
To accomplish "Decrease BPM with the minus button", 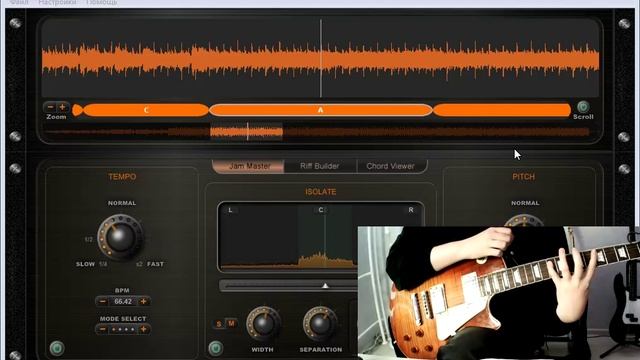I will pos(103,302).
